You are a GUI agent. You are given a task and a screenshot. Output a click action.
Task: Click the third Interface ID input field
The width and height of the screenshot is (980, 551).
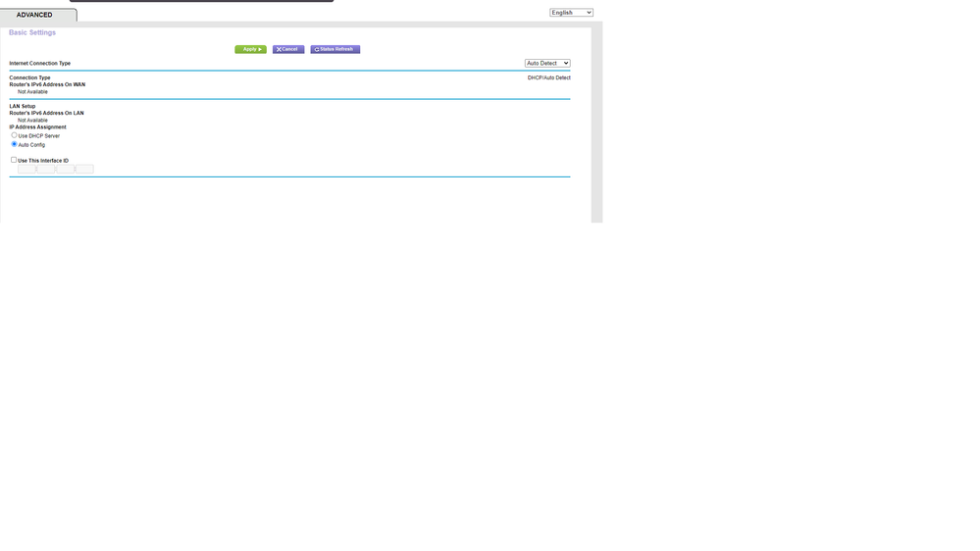coord(65,170)
